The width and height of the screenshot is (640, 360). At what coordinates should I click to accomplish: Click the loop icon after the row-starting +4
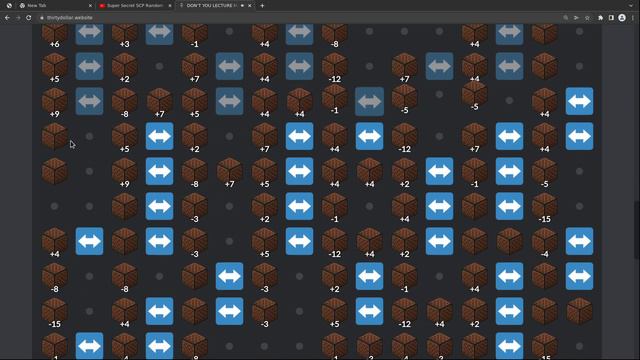[x=89, y=241]
